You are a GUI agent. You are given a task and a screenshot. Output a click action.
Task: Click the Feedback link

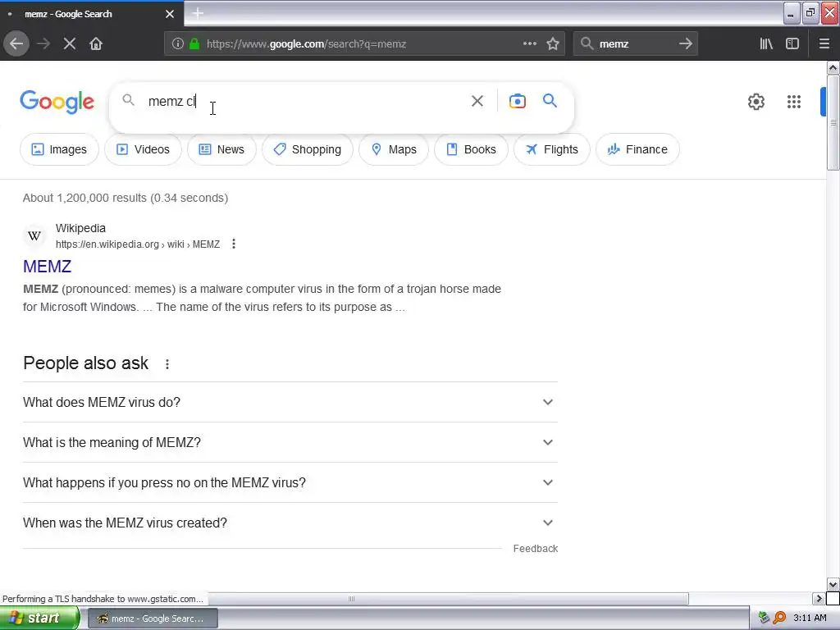point(535,549)
